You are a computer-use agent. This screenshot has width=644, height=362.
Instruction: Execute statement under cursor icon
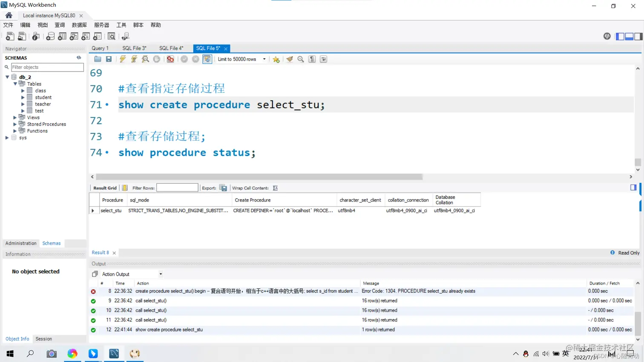click(x=134, y=59)
